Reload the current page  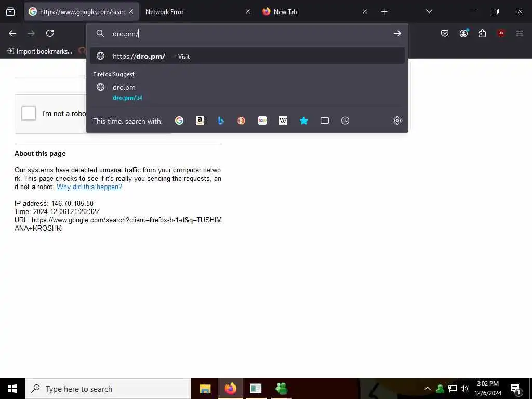(50, 33)
